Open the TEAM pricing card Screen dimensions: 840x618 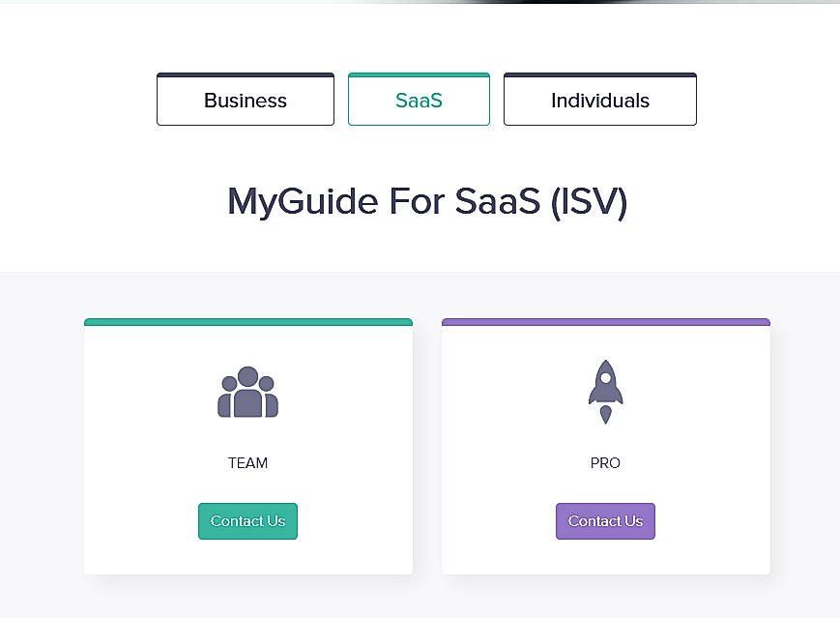[247, 447]
